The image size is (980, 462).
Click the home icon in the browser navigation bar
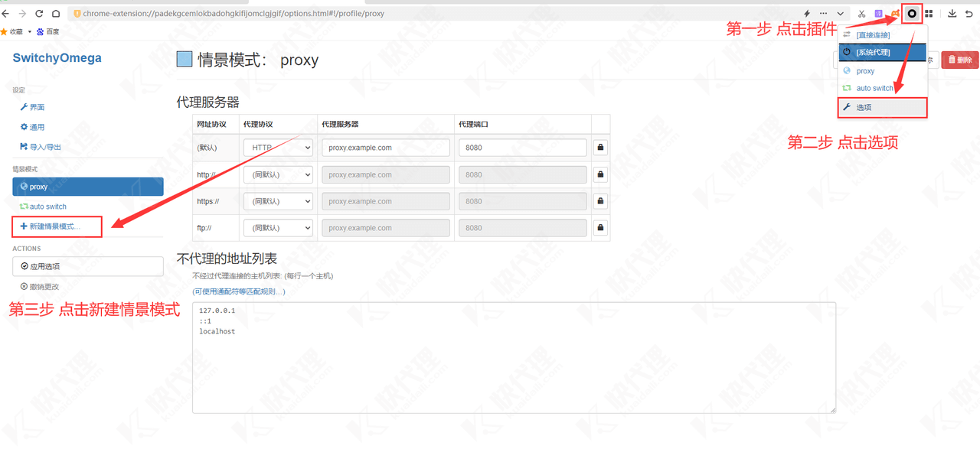(x=56, y=14)
